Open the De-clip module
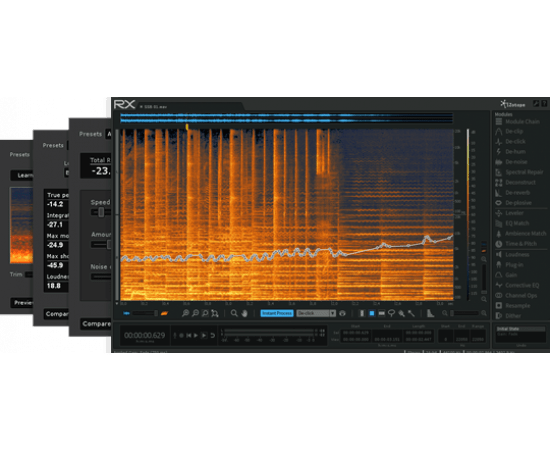 pos(510,132)
